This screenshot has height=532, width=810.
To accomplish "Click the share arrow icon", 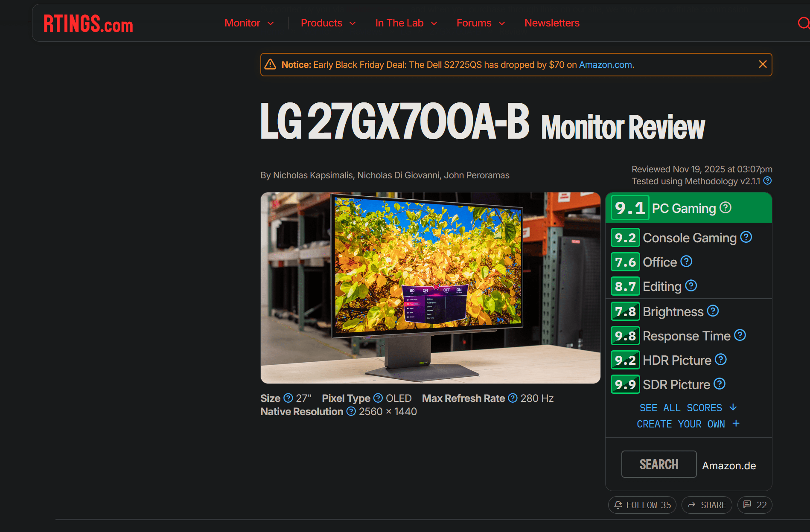I will pos(692,505).
